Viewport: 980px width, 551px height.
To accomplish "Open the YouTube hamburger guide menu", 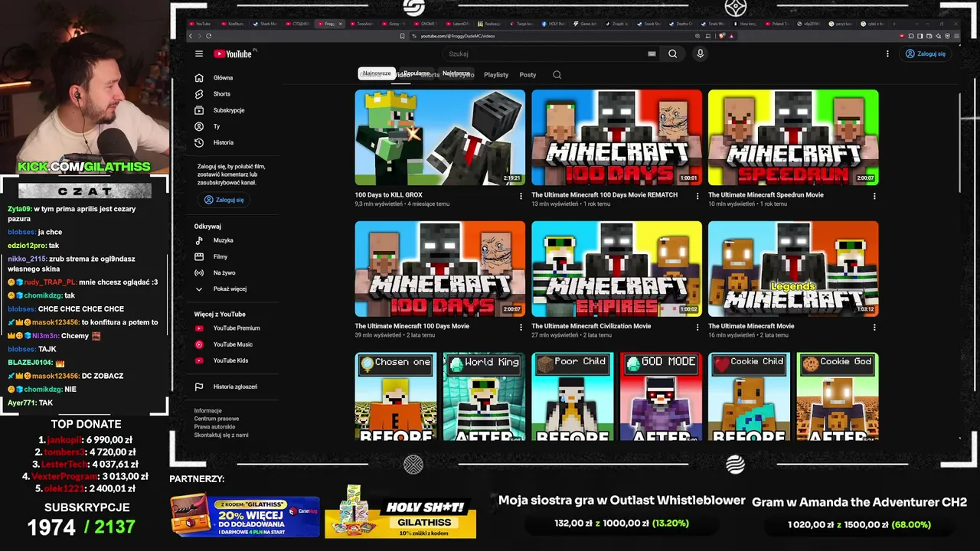I will 199,54.
